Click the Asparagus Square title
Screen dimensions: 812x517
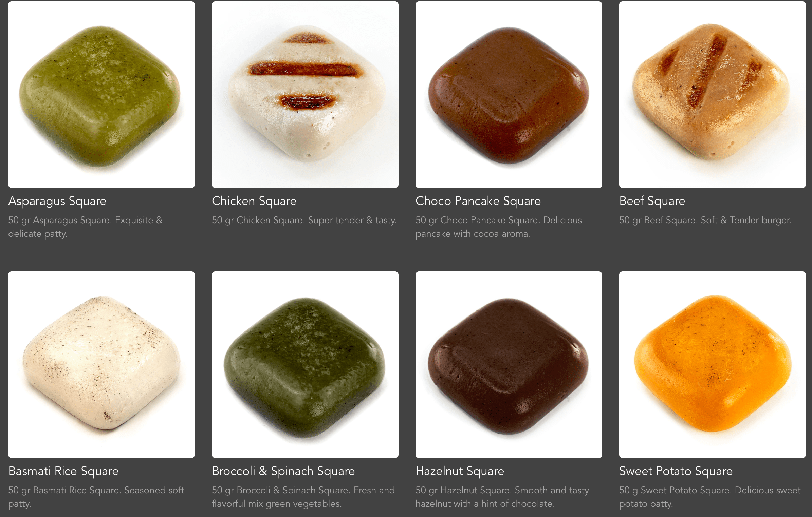point(57,201)
